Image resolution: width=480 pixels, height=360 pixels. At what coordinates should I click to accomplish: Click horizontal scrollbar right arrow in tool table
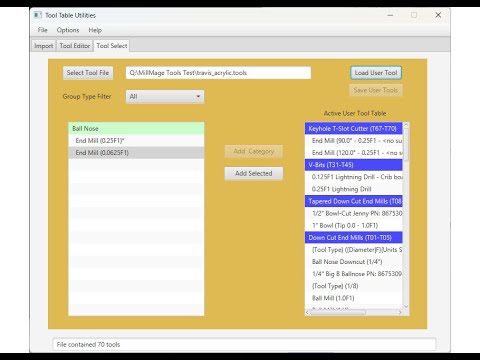click(x=400, y=312)
